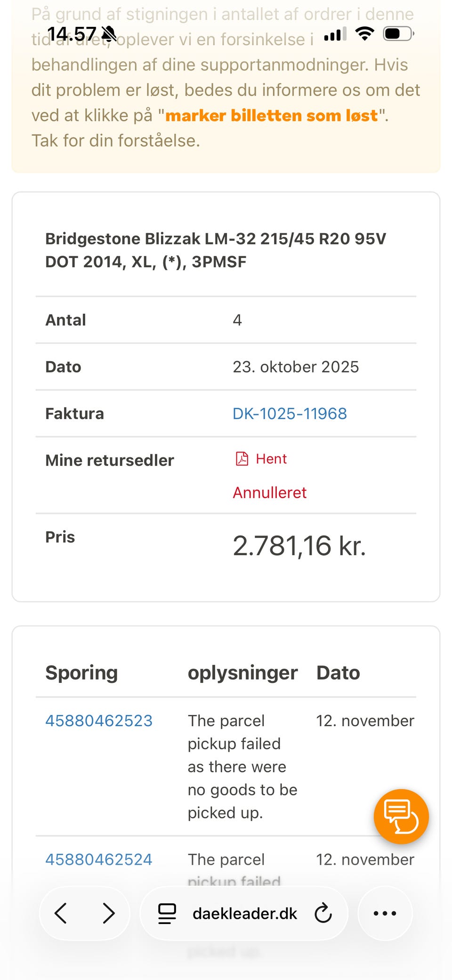The image size is (452, 980).
Task: Reload the daekleader.dk page
Action: click(323, 913)
